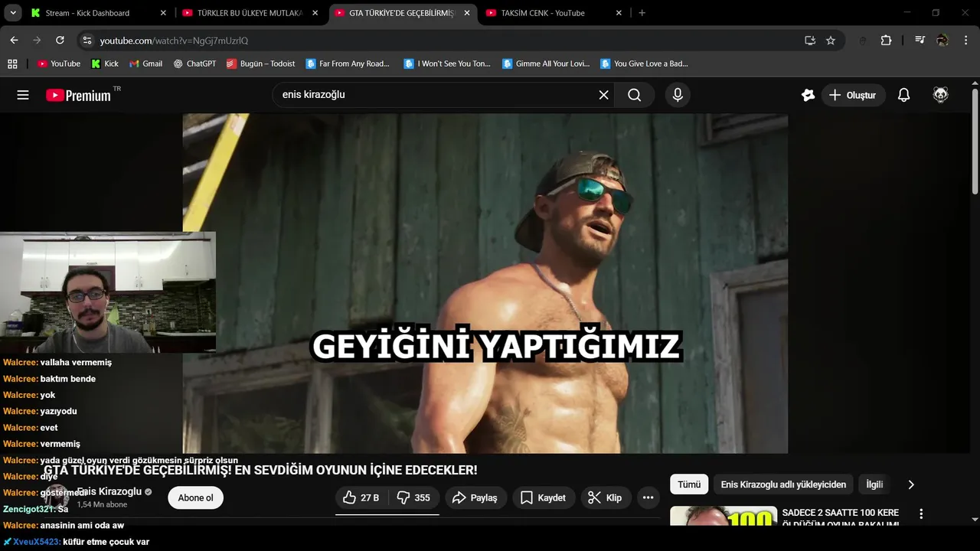Screen dimensions: 980x551
Task: Select GTA TÜRKİYE'DE GEÇEBİLİRMİŞ tab
Action: [x=403, y=13]
